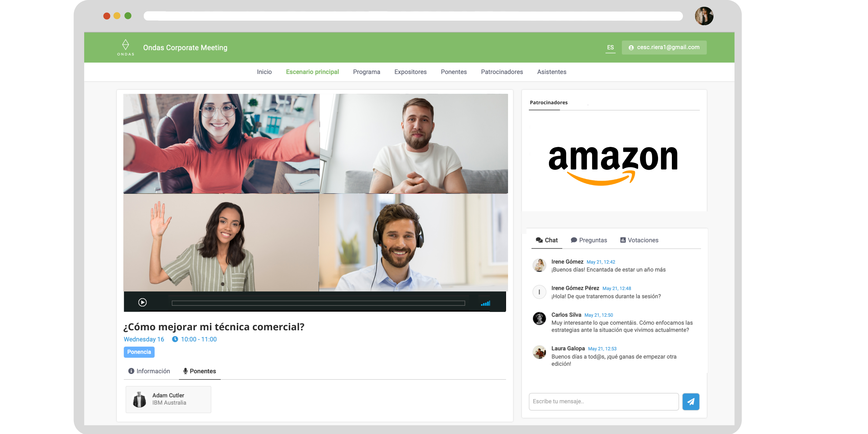
Task: Click the message ¡Hola! De que trataremos durante la sesión?
Action: click(x=606, y=296)
